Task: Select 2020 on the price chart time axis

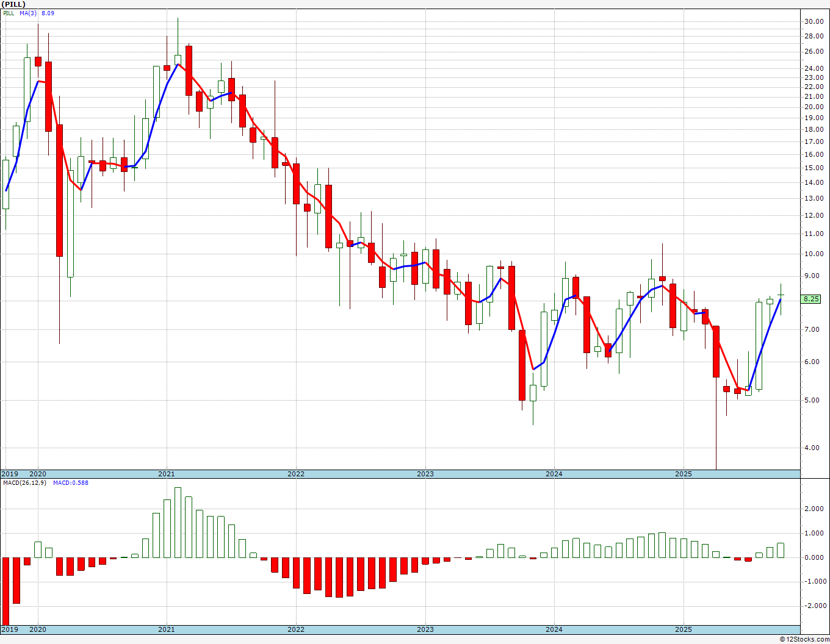Action: [38, 474]
